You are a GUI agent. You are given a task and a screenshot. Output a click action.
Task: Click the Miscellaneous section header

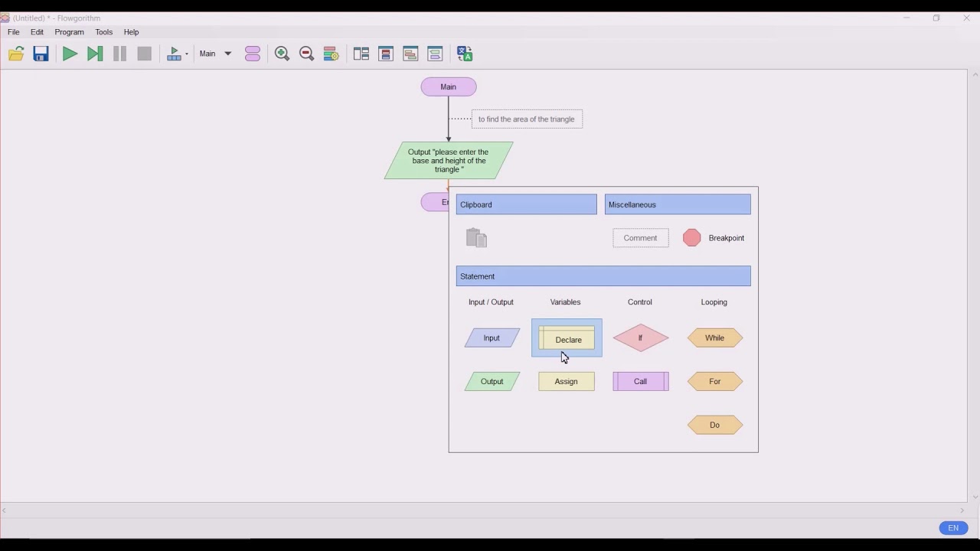pos(678,204)
